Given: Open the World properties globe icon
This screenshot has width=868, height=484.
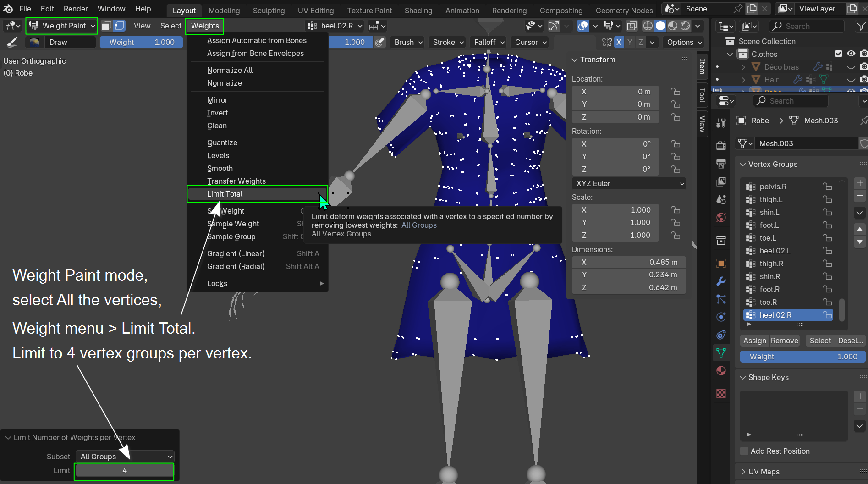Looking at the screenshot, I should 721,217.
